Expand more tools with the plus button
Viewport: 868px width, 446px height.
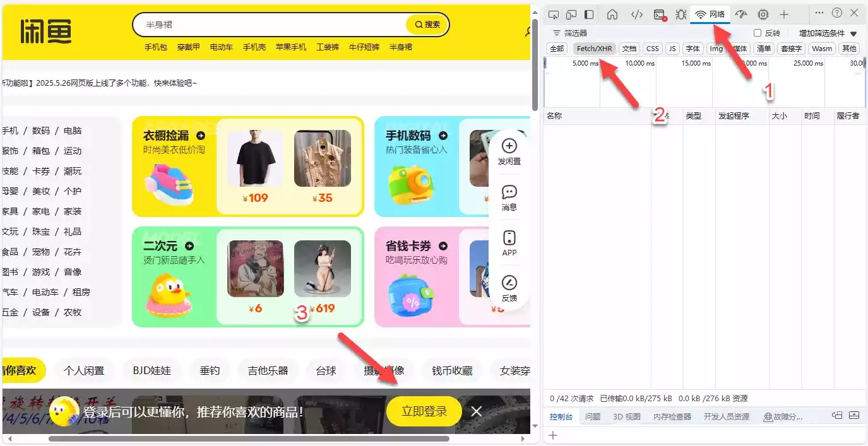click(784, 15)
